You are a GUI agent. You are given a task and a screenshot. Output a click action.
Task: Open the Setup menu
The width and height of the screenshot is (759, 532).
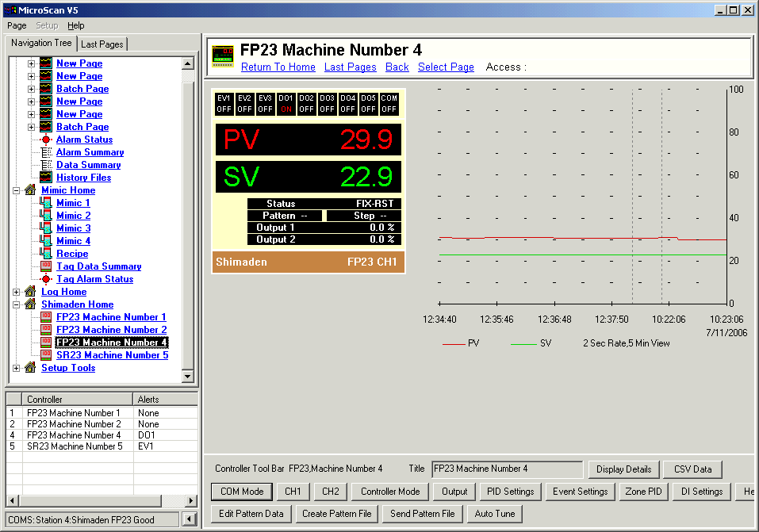47,25
